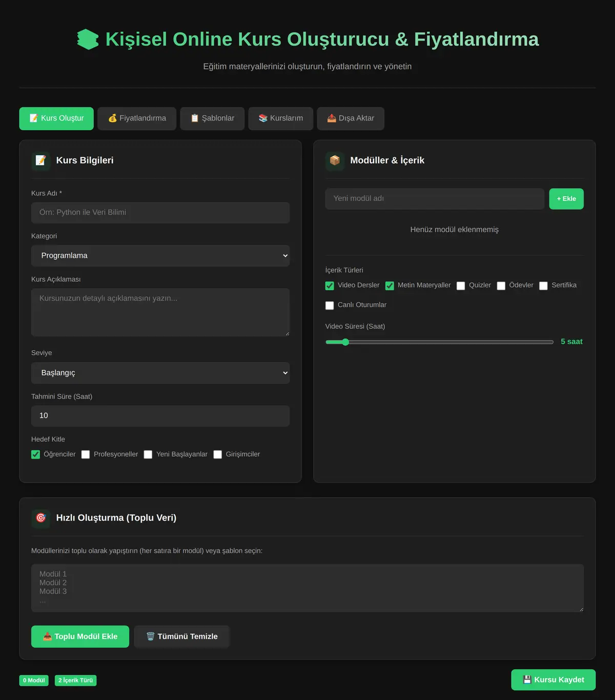Click the + Ekle module button
Image resolution: width=615 pixels, height=700 pixels.
(x=566, y=199)
